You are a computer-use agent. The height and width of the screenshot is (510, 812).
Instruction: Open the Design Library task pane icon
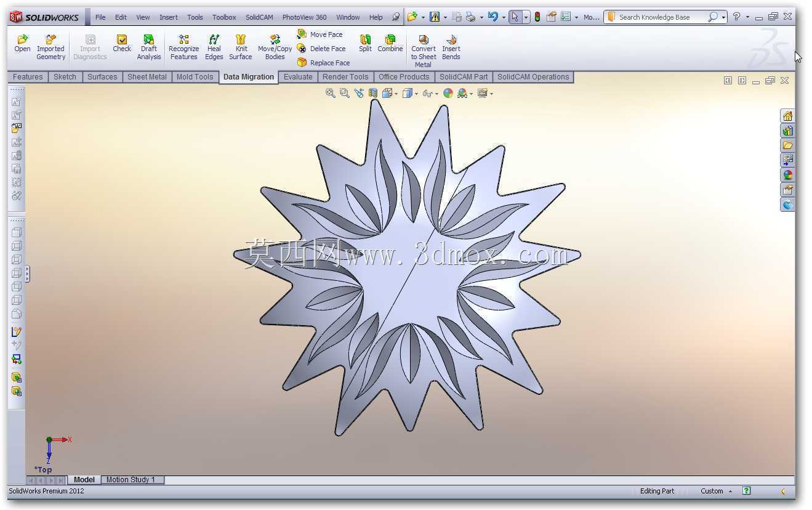(x=787, y=131)
